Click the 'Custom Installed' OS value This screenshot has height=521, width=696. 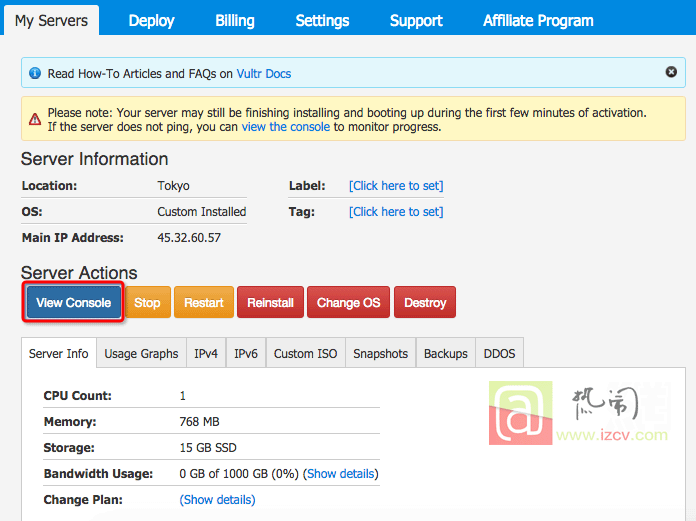coord(202,212)
